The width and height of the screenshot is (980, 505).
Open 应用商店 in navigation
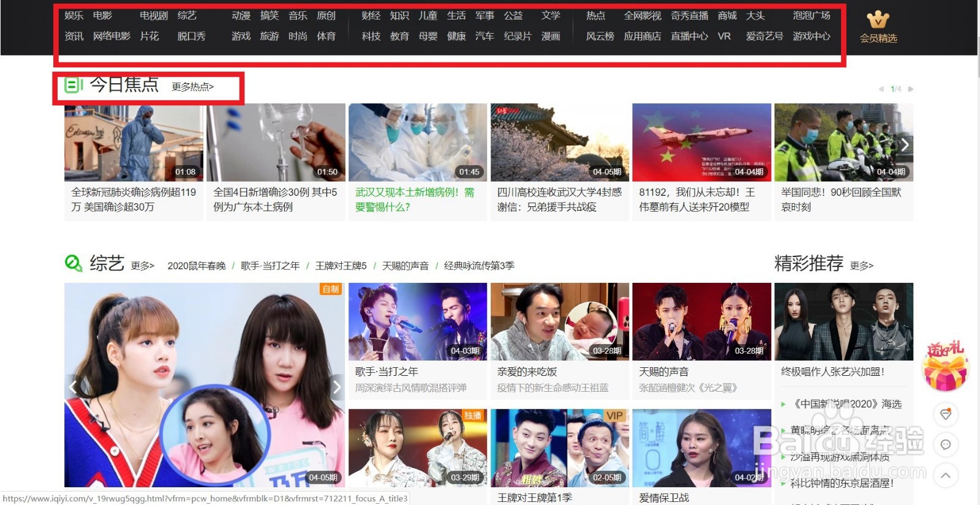click(x=643, y=36)
